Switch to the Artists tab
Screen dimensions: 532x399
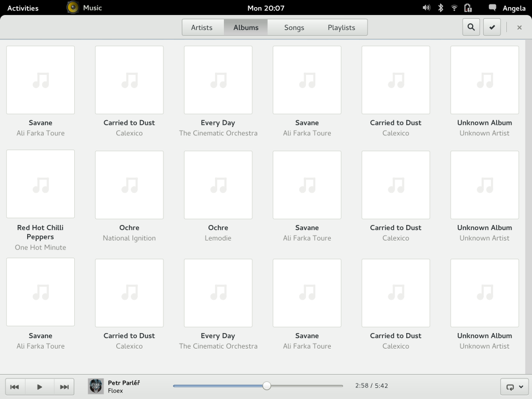[x=202, y=28]
